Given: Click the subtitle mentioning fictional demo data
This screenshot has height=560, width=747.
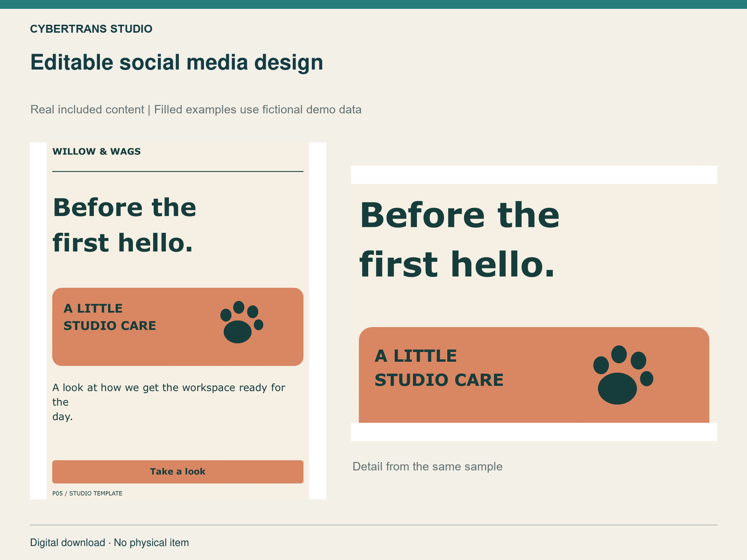Looking at the screenshot, I should (196, 110).
